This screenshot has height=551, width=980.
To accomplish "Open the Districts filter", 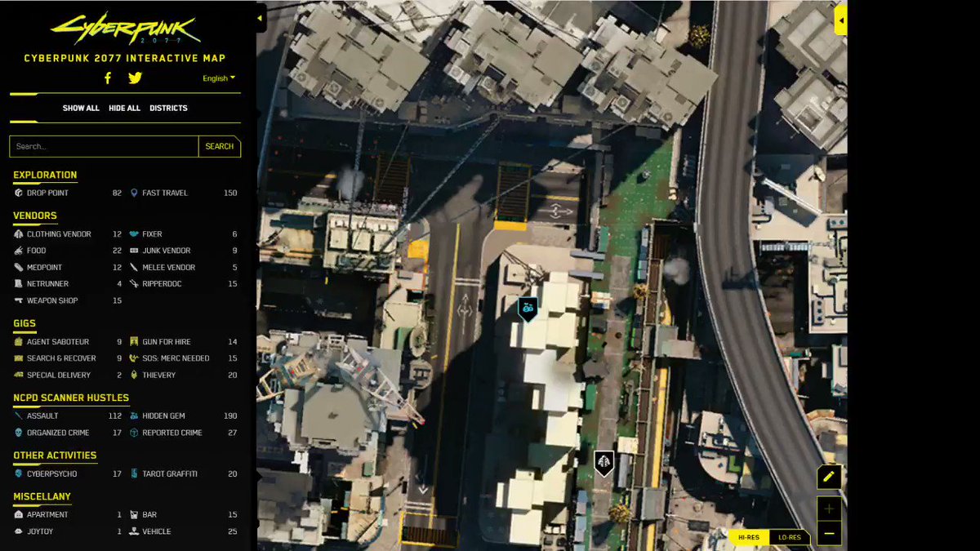I will [168, 108].
